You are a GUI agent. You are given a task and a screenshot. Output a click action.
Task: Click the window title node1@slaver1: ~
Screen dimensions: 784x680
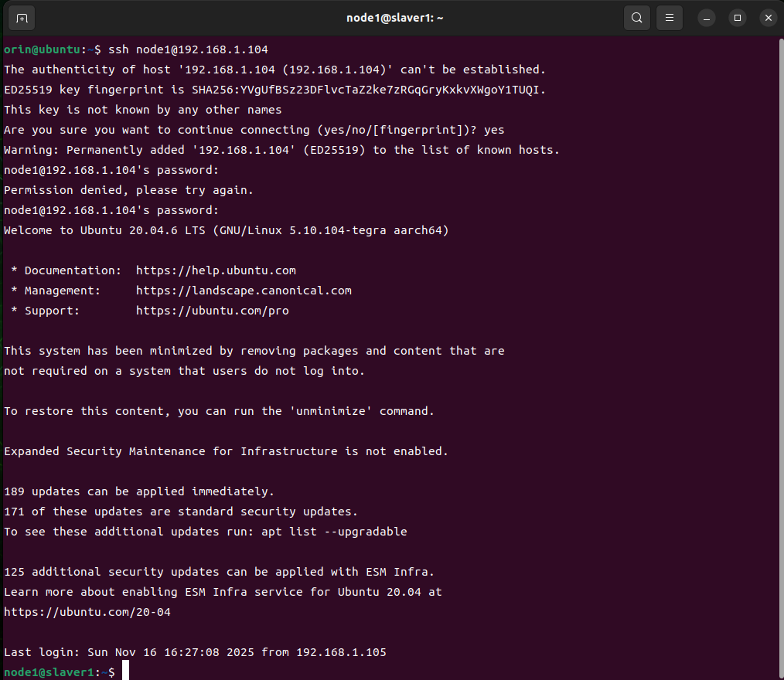(394, 18)
